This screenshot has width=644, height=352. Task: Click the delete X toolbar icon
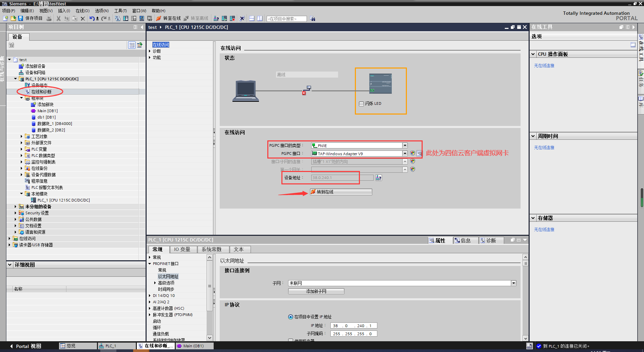coord(83,18)
